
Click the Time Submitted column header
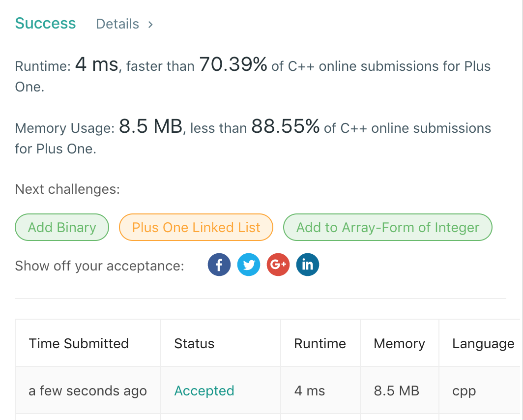click(x=79, y=343)
